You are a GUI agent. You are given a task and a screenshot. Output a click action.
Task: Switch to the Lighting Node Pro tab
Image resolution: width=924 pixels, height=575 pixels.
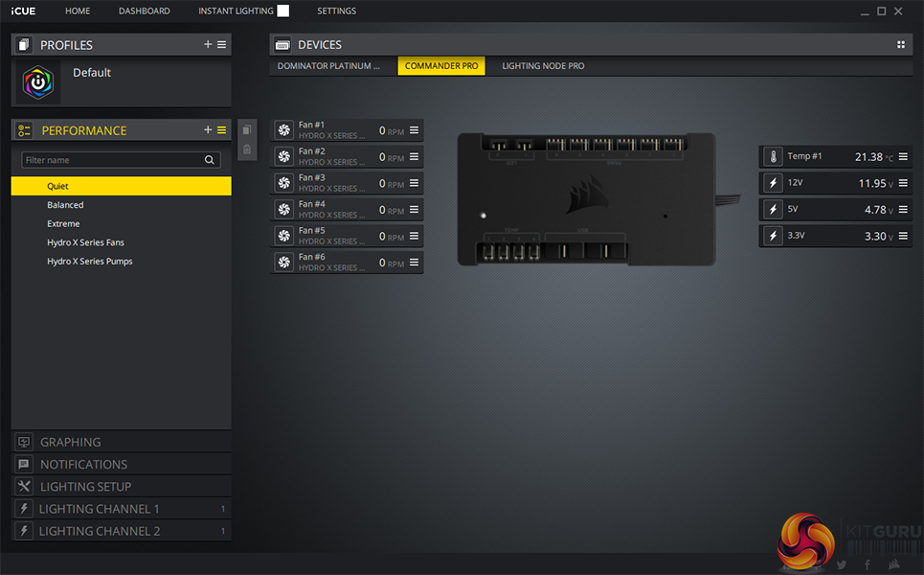click(x=543, y=66)
